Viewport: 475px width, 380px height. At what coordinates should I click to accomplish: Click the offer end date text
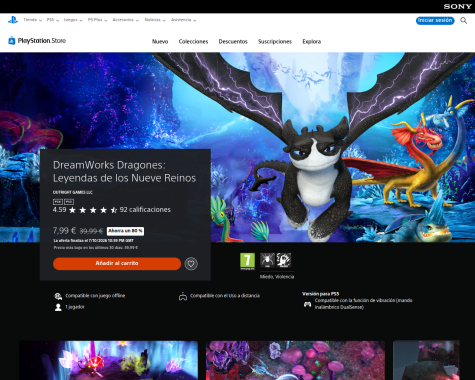click(x=94, y=241)
